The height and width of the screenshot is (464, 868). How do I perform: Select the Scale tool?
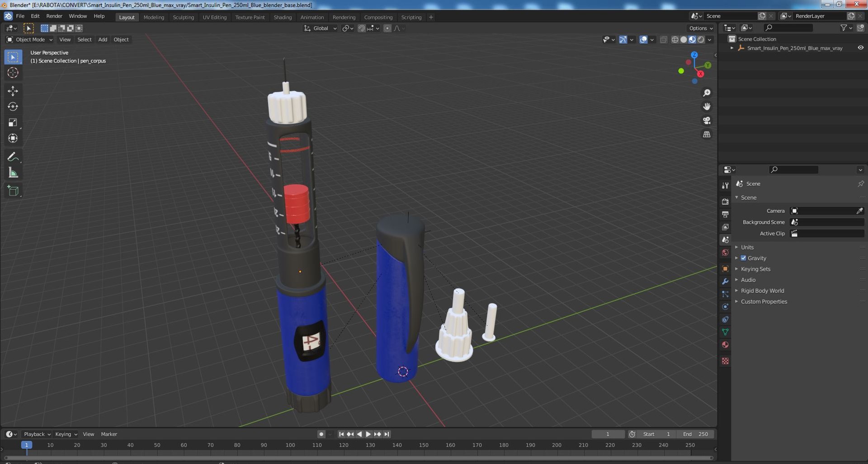click(13, 122)
